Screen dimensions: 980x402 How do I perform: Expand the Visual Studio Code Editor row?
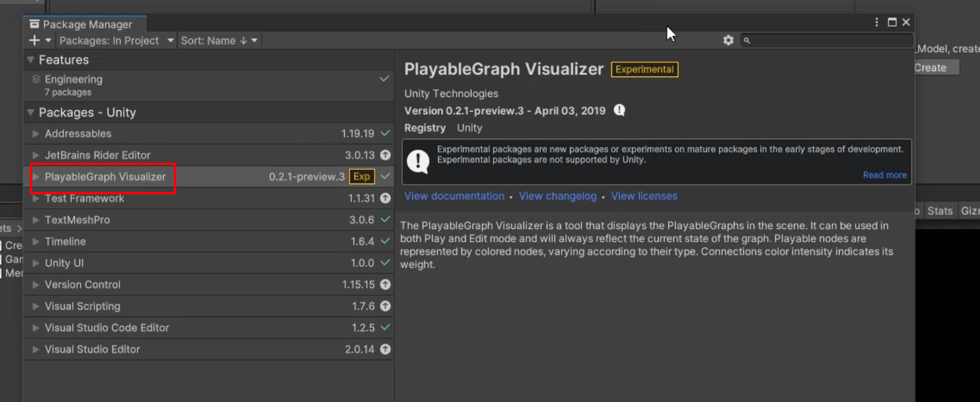pos(36,327)
